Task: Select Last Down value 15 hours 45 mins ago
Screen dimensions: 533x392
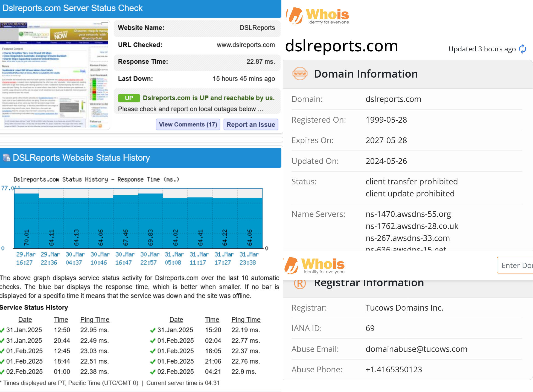Action: [244, 79]
